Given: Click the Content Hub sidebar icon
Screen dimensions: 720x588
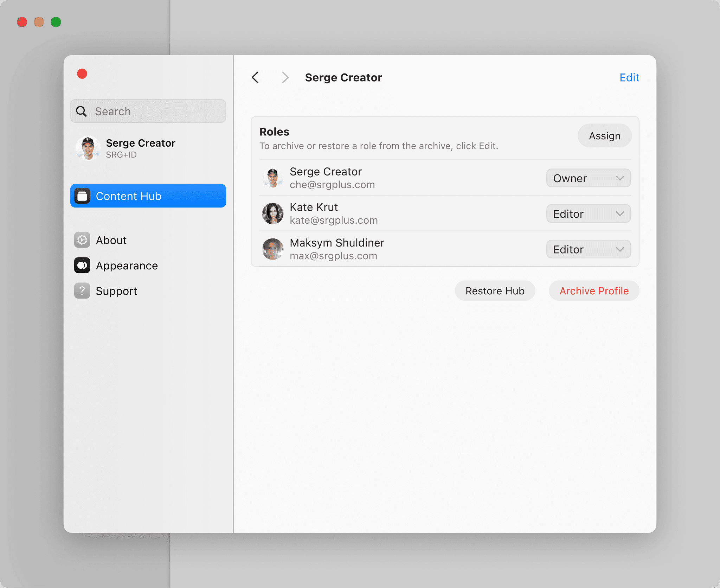Looking at the screenshot, I should [82, 196].
